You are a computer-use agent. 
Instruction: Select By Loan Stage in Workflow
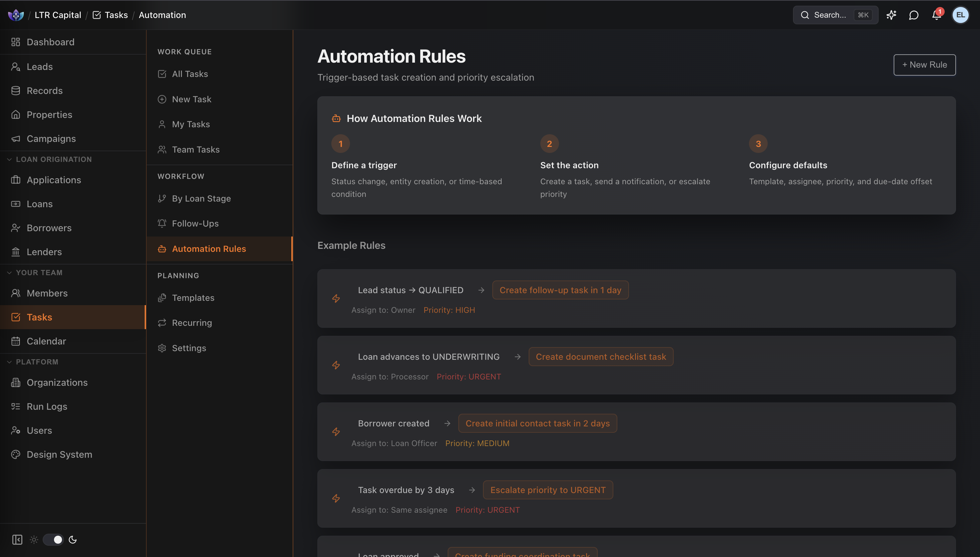click(201, 198)
